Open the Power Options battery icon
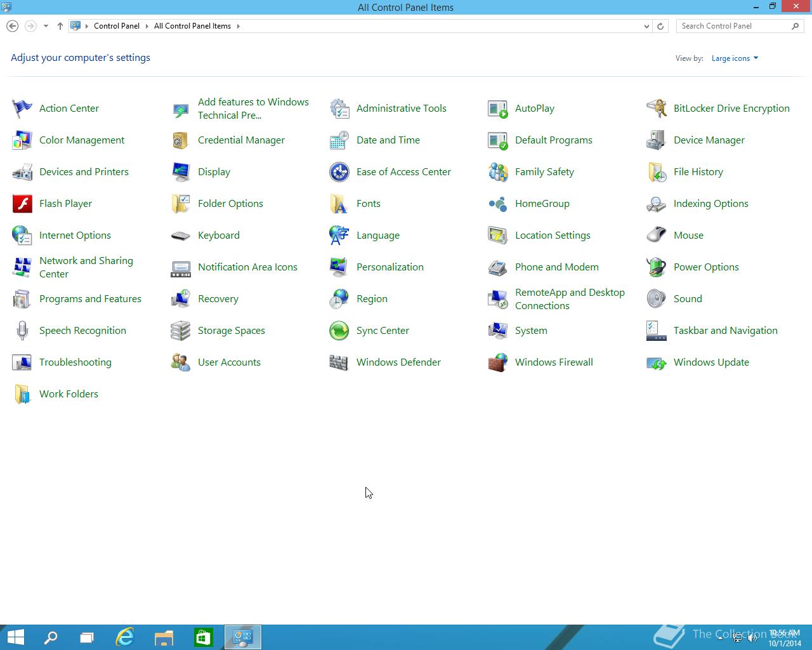Viewport: 812px width, 650px height. point(657,267)
